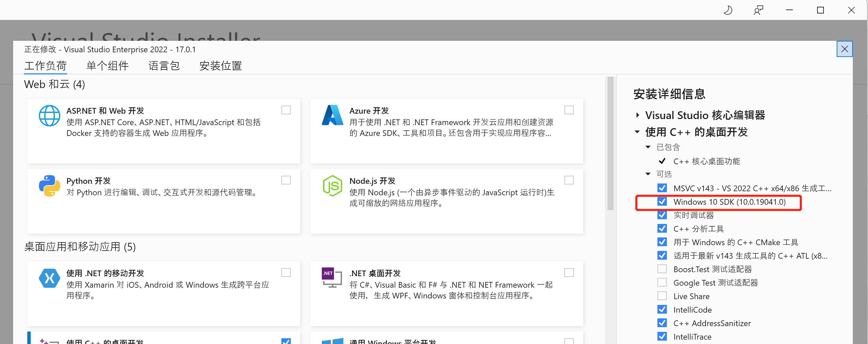The height and width of the screenshot is (344, 868).
Task: Expand Visual Studio 核心编辑器 section
Action: (638, 115)
